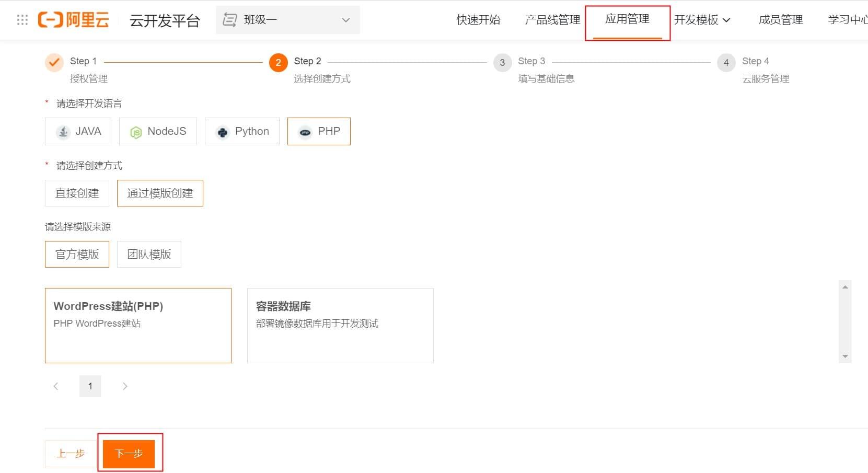Click the 填写基础信息 step label
The height and width of the screenshot is (473, 868).
click(546, 79)
